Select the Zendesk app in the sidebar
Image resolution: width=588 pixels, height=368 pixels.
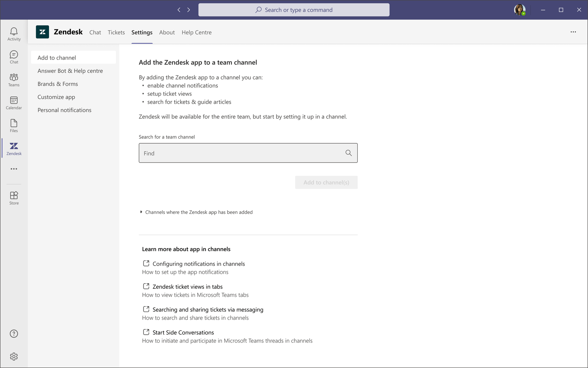tap(14, 148)
